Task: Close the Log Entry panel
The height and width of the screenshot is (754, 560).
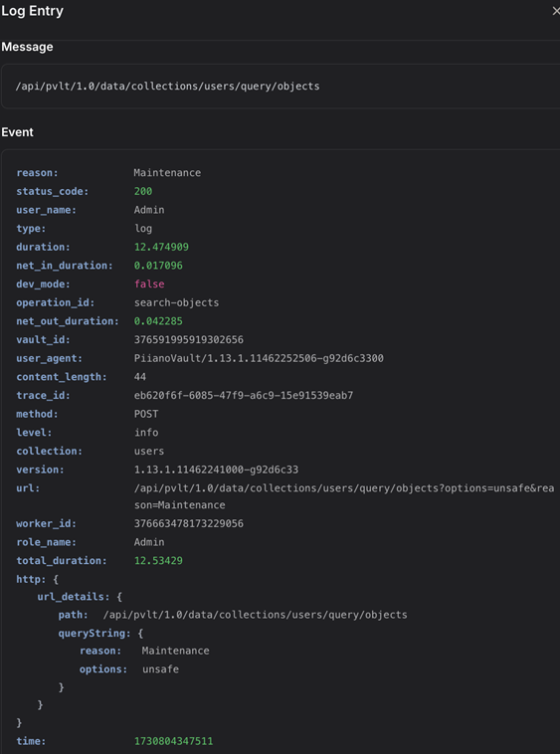Action: pos(556,11)
